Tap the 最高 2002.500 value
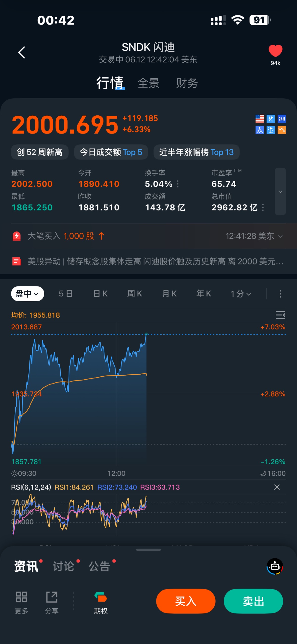Viewport: 297px width, 644px height. coord(32,184)
